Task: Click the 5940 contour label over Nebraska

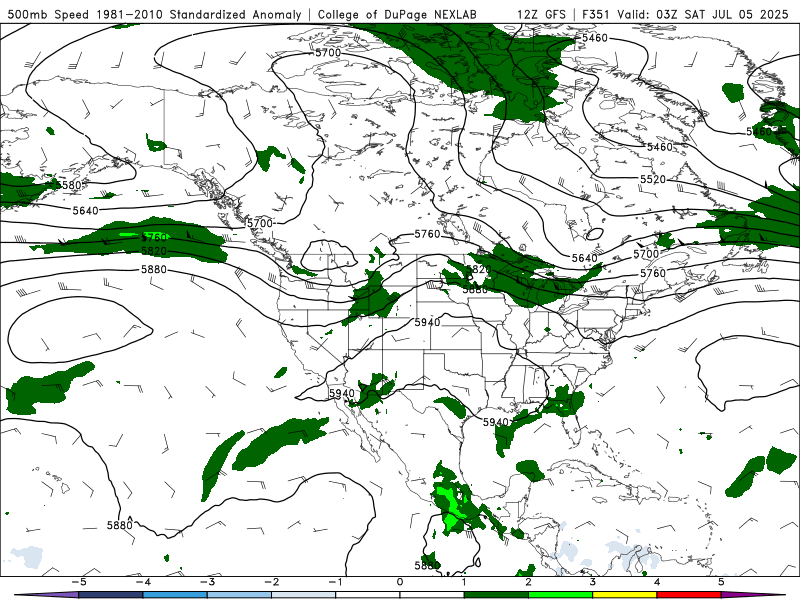Action: coord(427,322)
